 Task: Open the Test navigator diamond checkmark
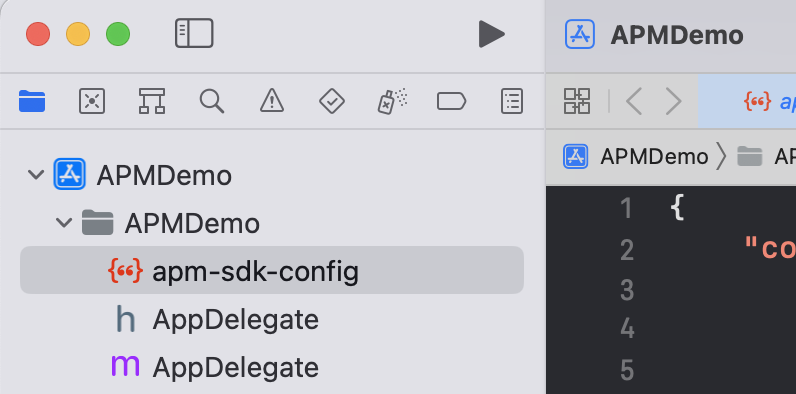pyautogui.click(x=332, y=101)
